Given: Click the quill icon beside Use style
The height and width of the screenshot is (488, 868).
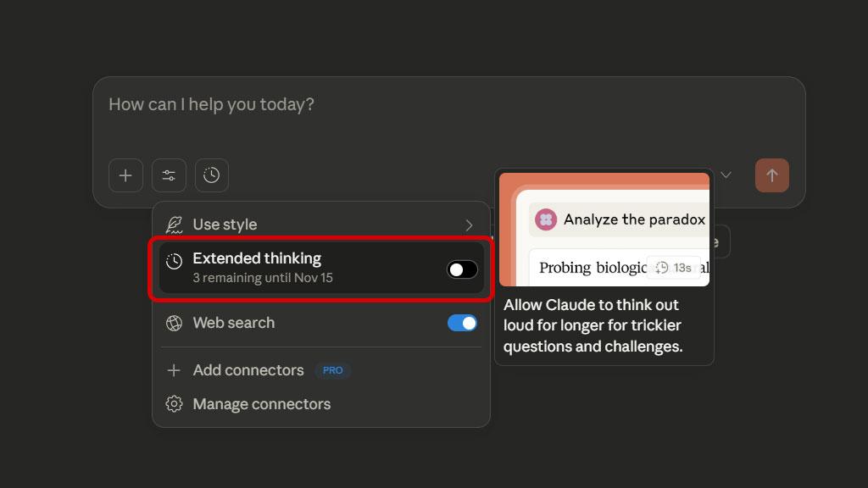Looking at the screenshot, I should pos(174,225).
